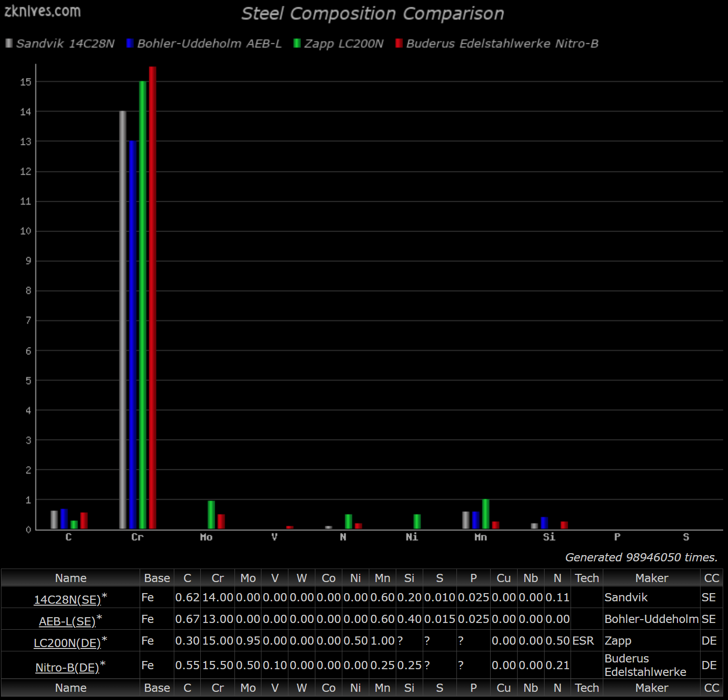The image size is (728, 700).
Task: Click the "0.10" vanadium cell for Nitro-B
Action: [x=275, y=665]
